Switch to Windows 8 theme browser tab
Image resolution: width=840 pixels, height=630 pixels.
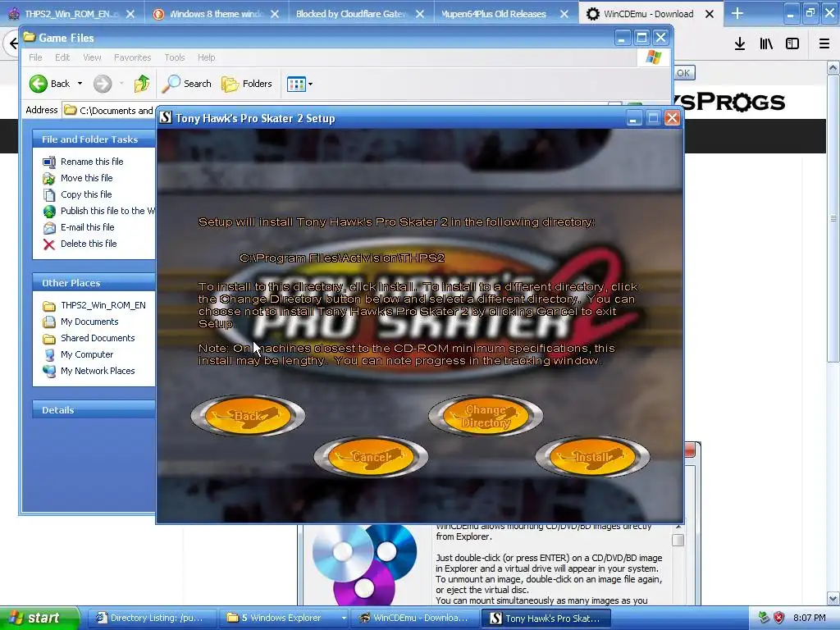click(x=214, y=14)
